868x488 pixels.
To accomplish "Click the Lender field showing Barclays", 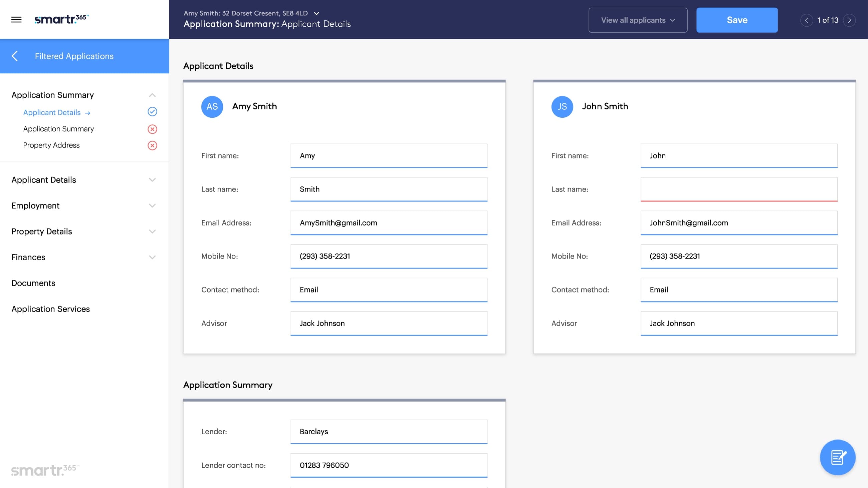I will click(x=389, y=431).
